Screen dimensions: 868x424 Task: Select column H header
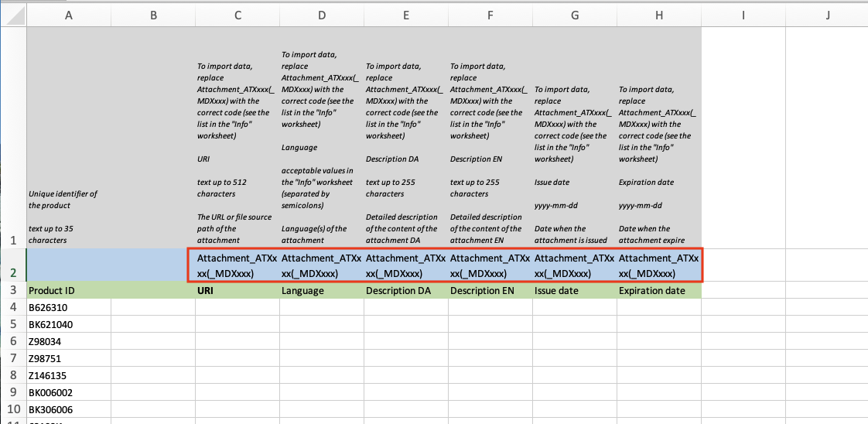[x=659, y=16]
